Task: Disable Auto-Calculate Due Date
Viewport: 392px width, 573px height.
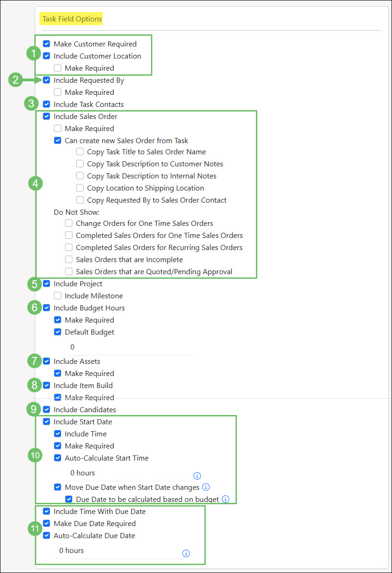Action: pyautogui.click(x=46, y=535)
